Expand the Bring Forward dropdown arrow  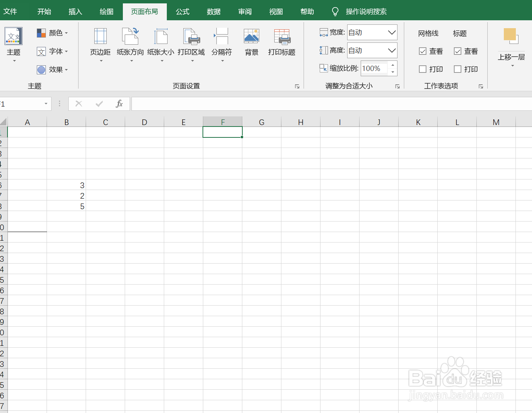(x=512, y=66)
